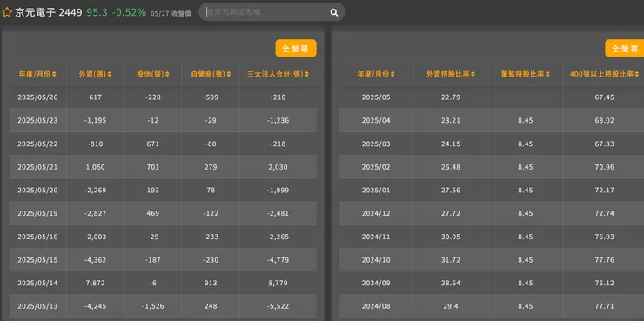Sort by 投信(張) column header
Screen dimensions: 644x321
(153, 74)
